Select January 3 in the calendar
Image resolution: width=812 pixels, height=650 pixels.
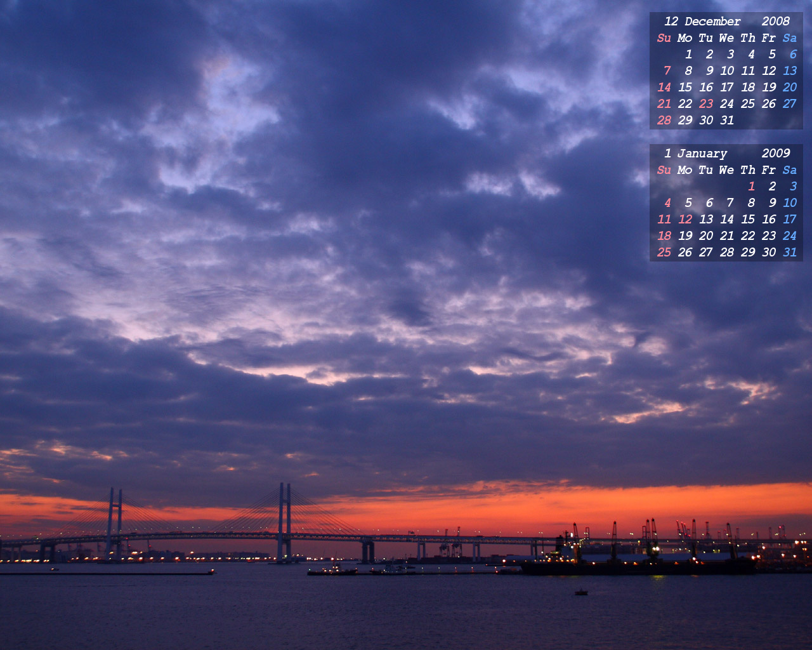793,186
